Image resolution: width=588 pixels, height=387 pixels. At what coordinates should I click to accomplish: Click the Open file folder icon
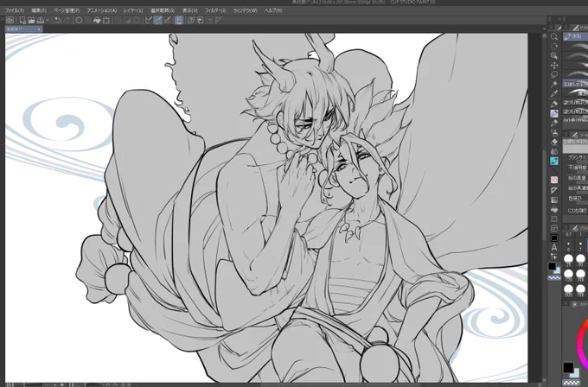point(31,20)
